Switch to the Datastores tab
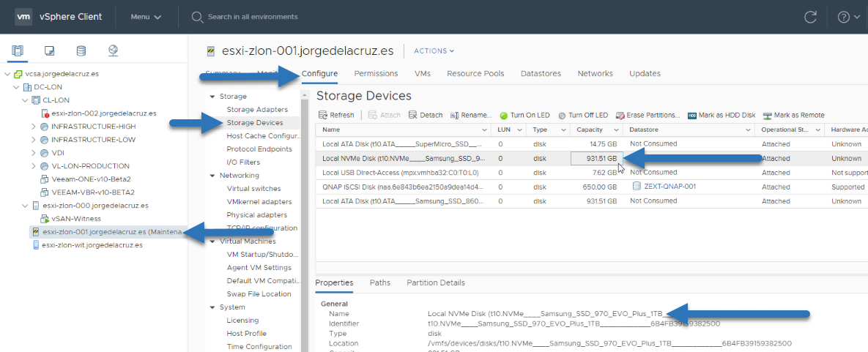 (x=541, y=74)
